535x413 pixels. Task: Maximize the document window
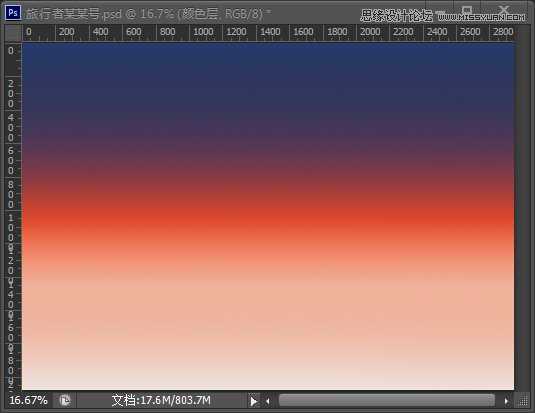468,11
